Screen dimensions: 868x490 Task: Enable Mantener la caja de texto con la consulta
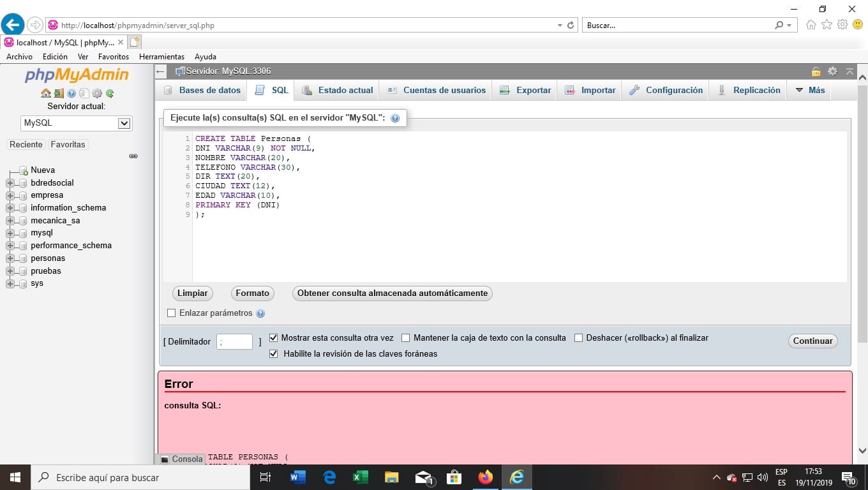(x=406, y=338)
